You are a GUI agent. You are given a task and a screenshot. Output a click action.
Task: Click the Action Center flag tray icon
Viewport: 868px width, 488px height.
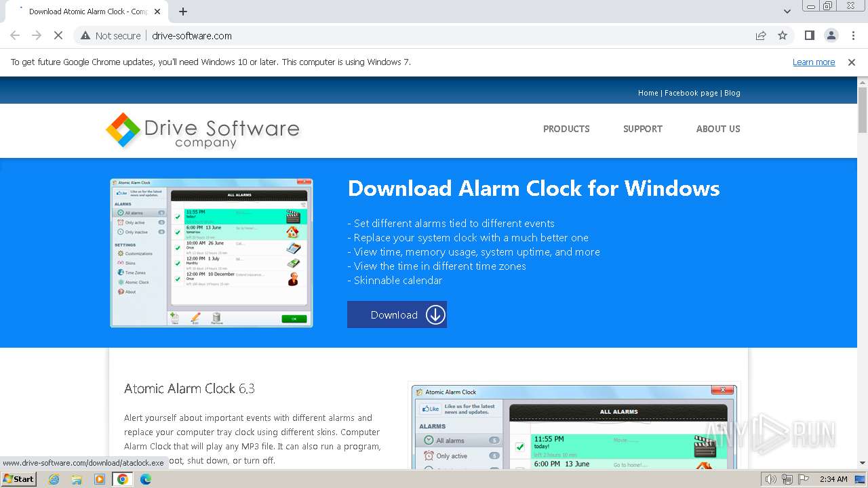click(x=803, y=479)
